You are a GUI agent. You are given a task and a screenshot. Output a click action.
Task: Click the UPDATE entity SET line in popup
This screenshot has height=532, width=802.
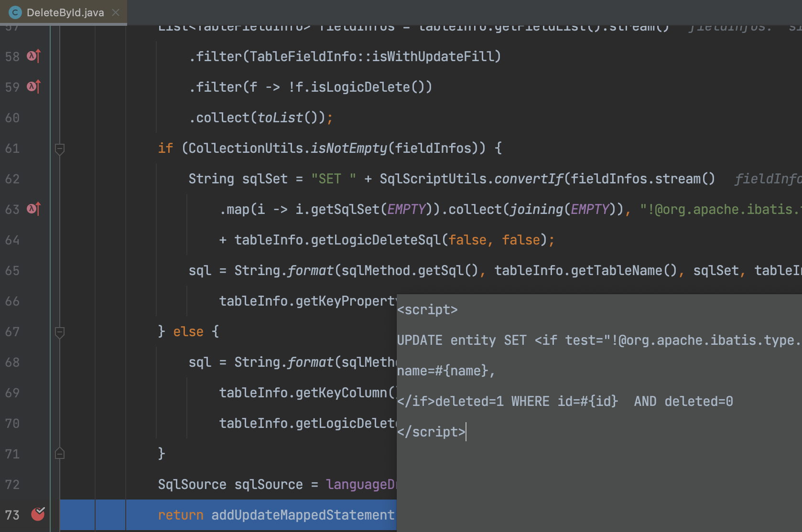coord(461,340)
